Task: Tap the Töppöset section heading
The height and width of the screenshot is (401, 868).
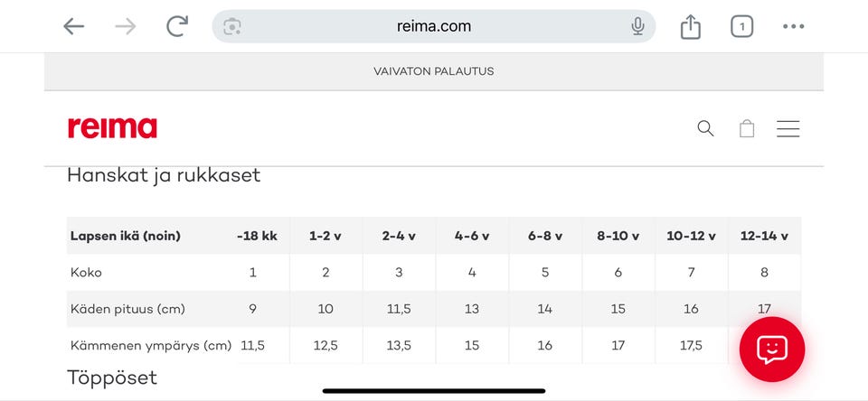Action: point(112,378)
